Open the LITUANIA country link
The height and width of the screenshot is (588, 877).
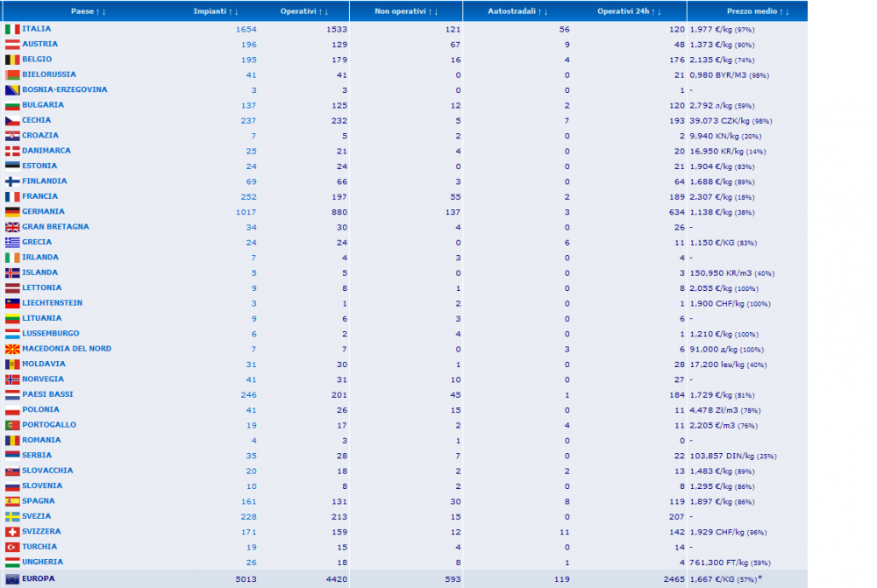(42, 318)
